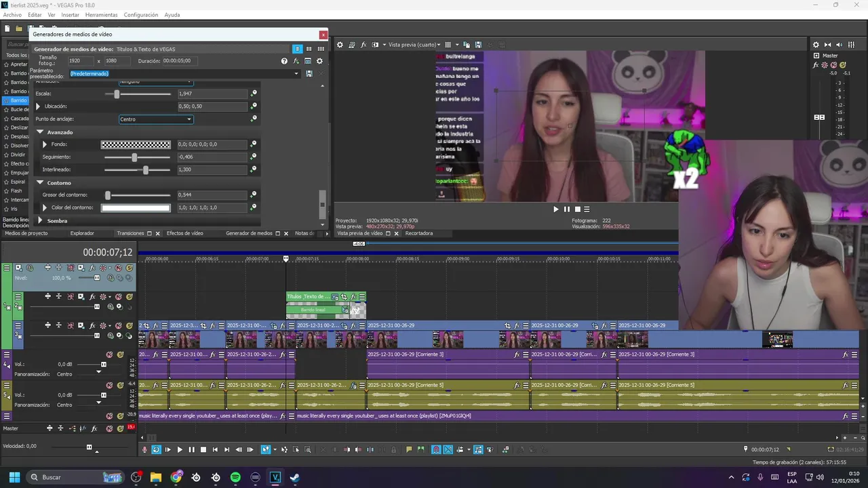Select the Zoom edit tool
The height and width of the screenshot is (488, 868).
click(x=307, y=449)
